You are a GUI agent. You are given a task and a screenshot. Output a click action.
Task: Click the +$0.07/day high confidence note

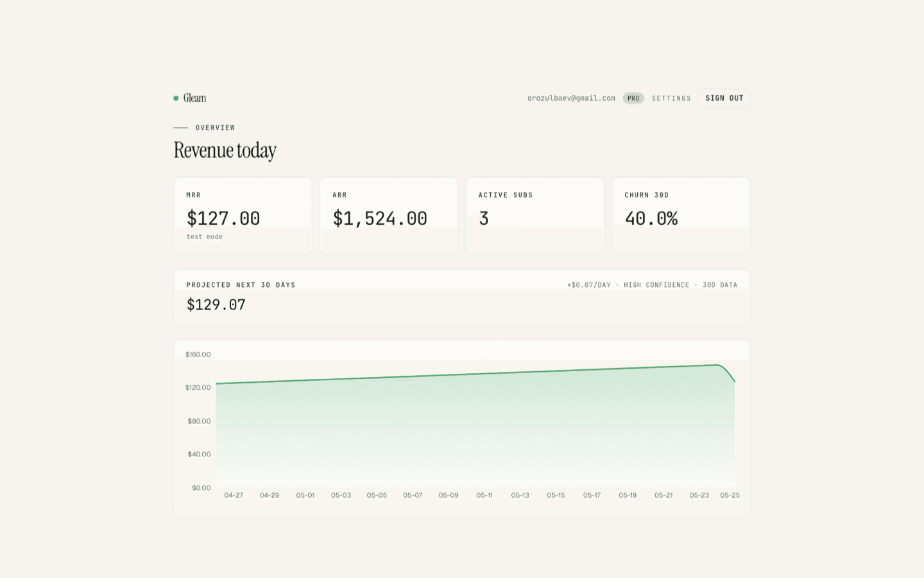tap(652, 285)
